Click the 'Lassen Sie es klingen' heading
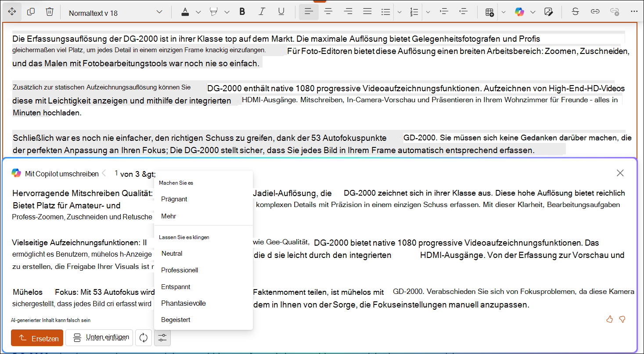This screenshot has width=644, height=354. [x=184, y=237]
